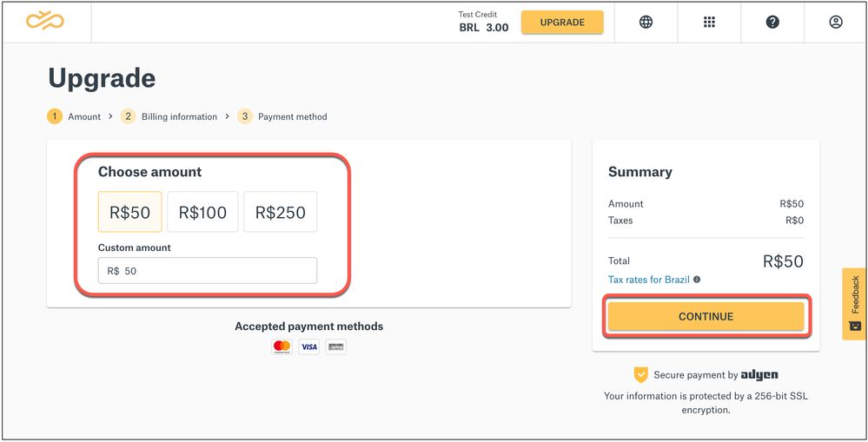Select the R$100 amount option
868x442 pixels.
click(x=202, y=212)
